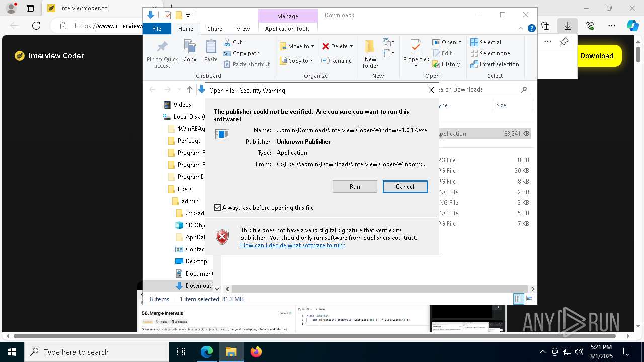Click the Manage contextual tab

288,16
